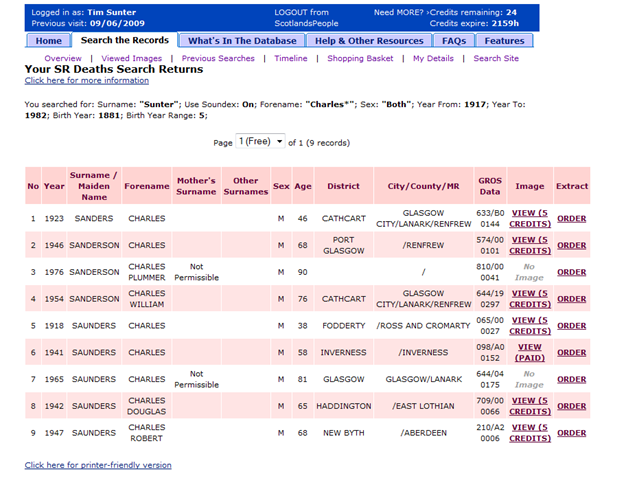Click the Search Site link
The width and height of the screenshot is (628, 485).
click(496, 59)
